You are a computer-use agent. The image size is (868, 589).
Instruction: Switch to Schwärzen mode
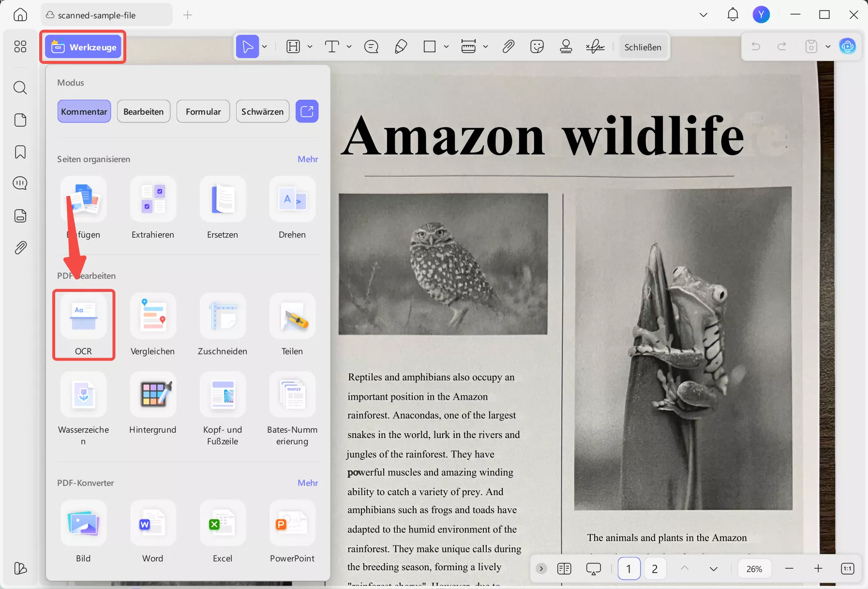pyautogui.click(x=263, y=111)
